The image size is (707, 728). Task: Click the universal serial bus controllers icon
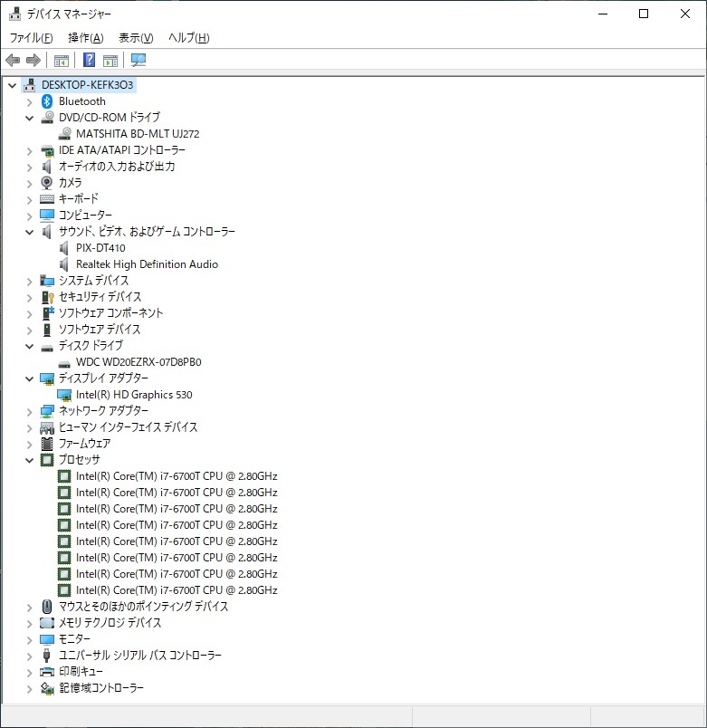[x=46, y=655]
